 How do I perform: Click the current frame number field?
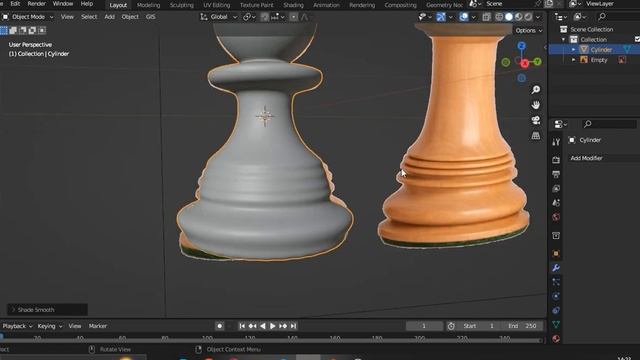pyautogui.click(x=424, y=326)
